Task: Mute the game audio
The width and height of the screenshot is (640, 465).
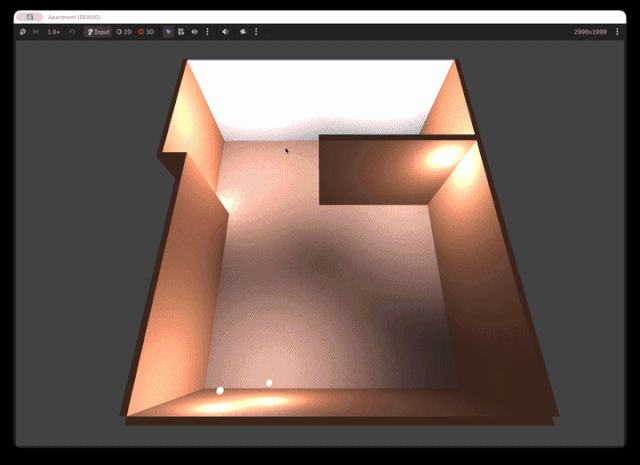Action: [x=225, y=32]
